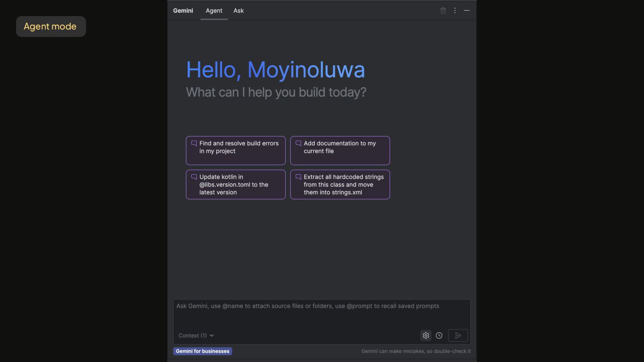Open the three-dot options menu

pyautogui.click(x=455, y=10)
